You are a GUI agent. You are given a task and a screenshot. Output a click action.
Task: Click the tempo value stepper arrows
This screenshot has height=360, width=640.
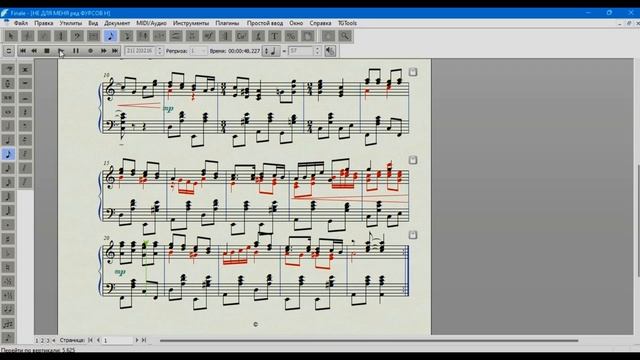(x=317, y=51)
